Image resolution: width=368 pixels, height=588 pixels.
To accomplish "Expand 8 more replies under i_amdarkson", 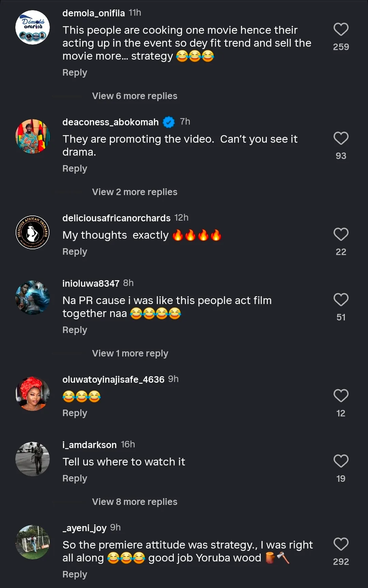I will 135,502.
